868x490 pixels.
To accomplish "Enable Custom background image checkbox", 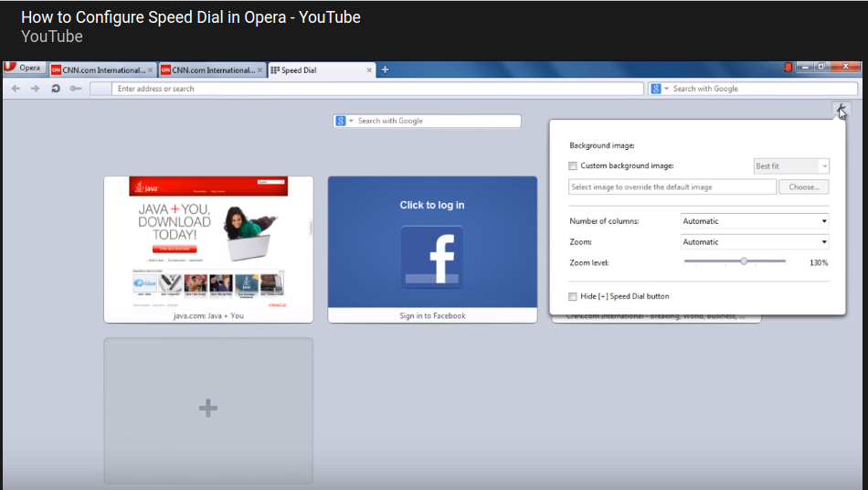I will pyautogui.click(x=573, y=166).
